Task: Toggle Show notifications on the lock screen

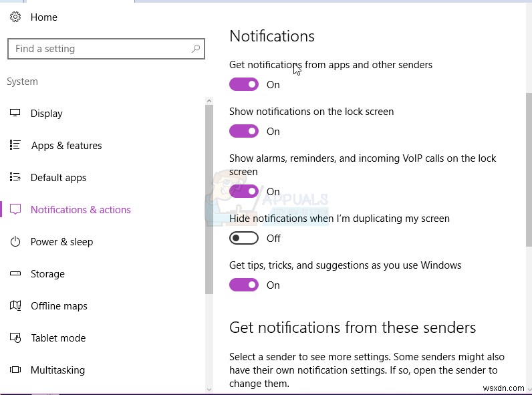Action: [x=244, y=131]
